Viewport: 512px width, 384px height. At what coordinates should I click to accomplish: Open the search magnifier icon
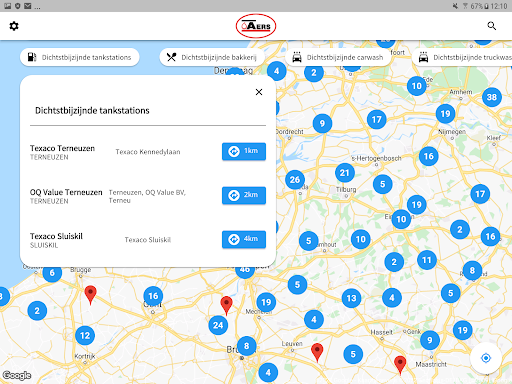click(492, 26)
